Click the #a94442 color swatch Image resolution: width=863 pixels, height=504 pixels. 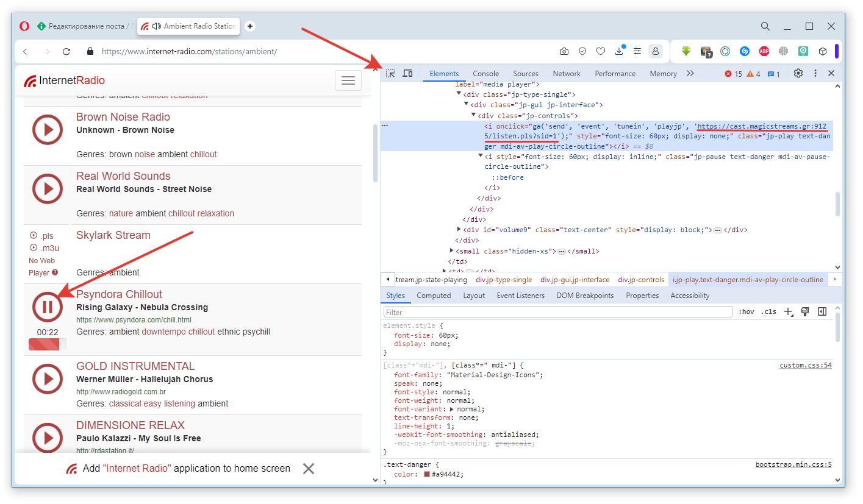point(427,474)
